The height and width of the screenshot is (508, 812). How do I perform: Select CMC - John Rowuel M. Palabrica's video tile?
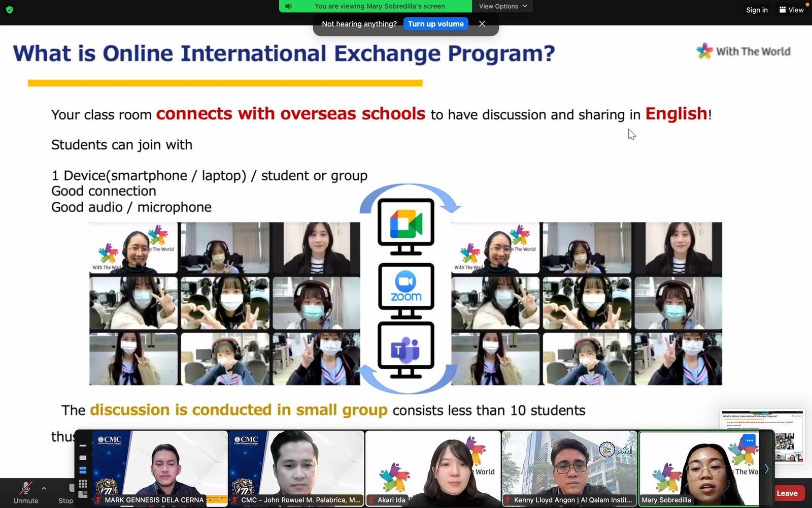(x=296, y=468)
